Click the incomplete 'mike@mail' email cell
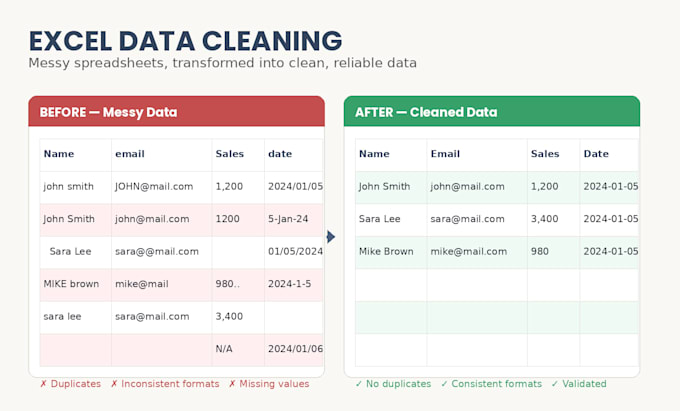 [142, 284]
